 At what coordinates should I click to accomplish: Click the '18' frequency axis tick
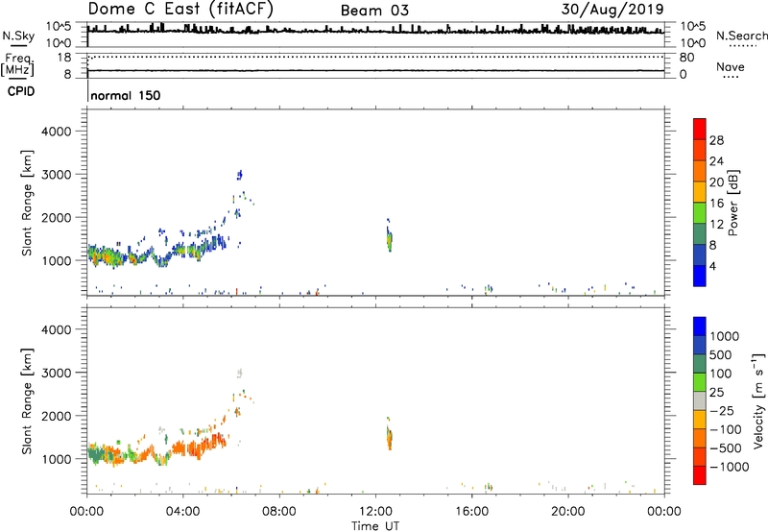pos(64,58)
